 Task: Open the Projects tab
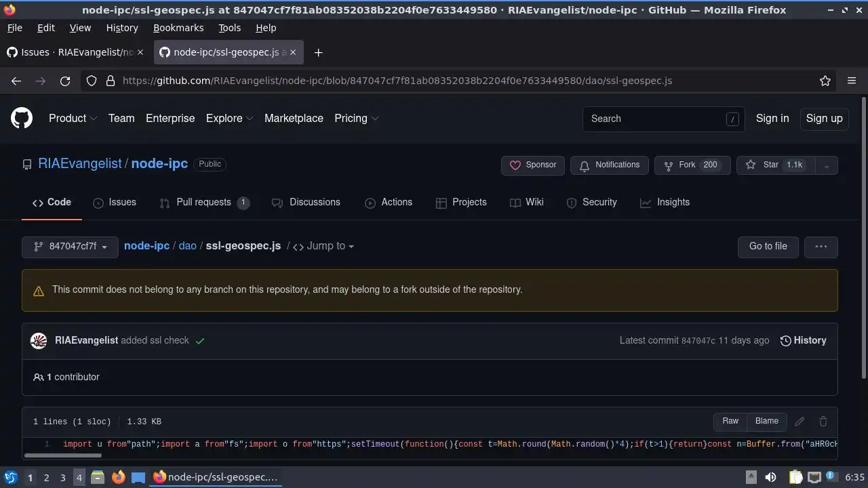461,202
